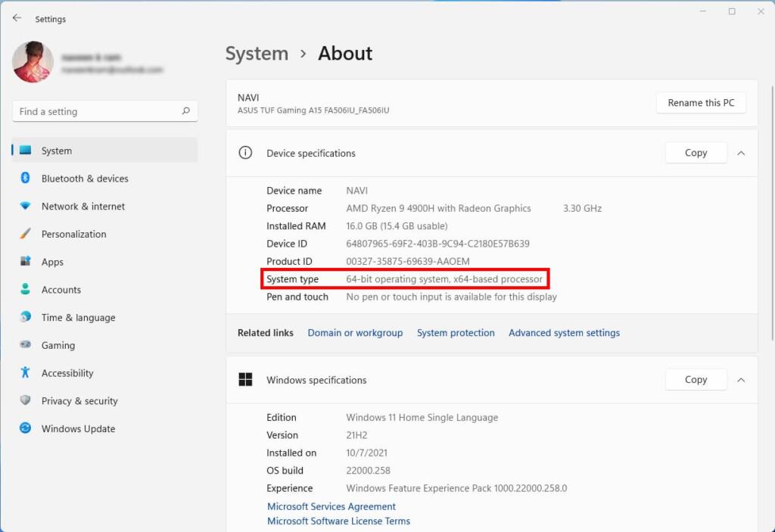Screen dimensions: 775x532
Task: Select the Personalization paintbrush icon
Action: click(25, 234)
